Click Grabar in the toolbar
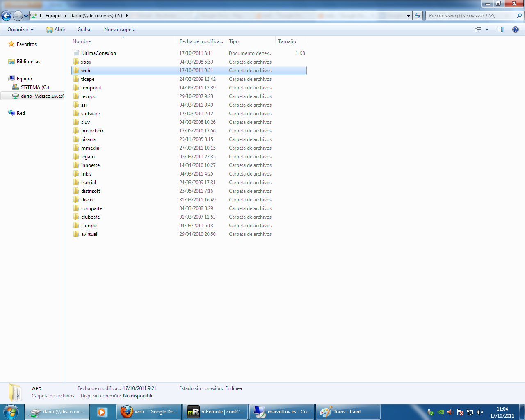This screenshot has height=420, width=525. (x=84, y=30)
